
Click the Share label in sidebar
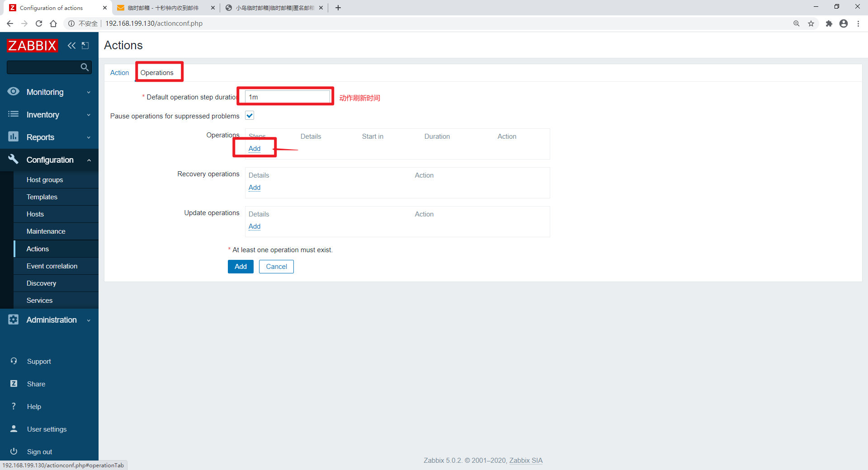pyautogui.click(x=36, y=384)
